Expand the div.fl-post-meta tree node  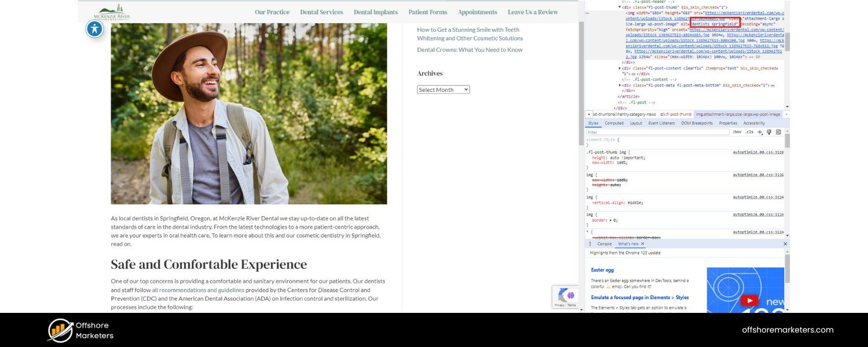pos(620,84)
